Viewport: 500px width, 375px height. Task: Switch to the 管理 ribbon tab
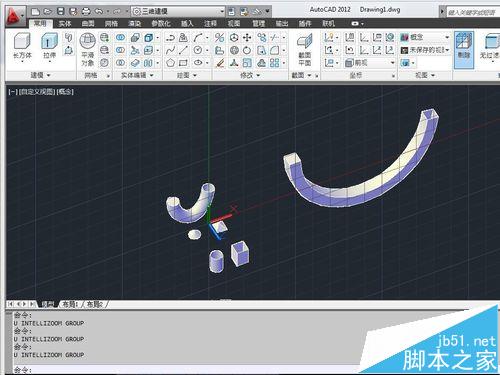coord(258,23)
